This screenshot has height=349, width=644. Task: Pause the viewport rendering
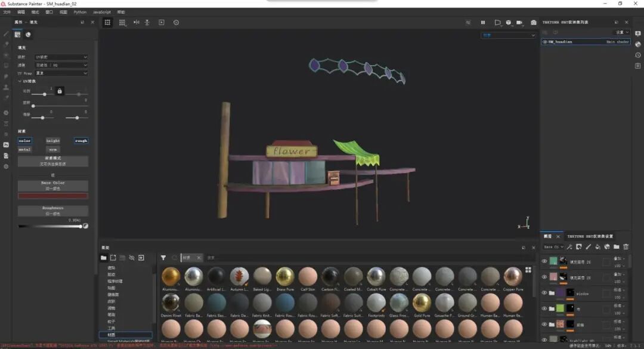point(483,23)
